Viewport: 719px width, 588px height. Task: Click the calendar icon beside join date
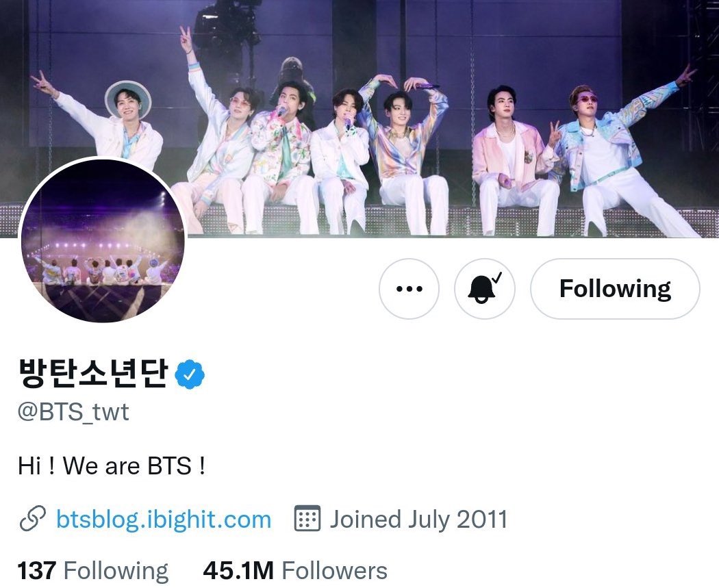307,519
